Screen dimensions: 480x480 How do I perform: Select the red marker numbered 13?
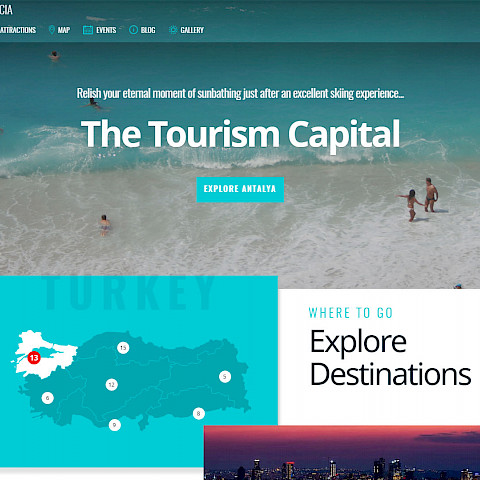[34, 358]
